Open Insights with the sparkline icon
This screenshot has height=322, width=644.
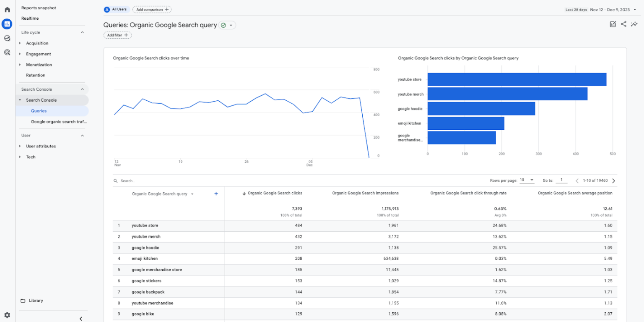click(x=634, y=24)
